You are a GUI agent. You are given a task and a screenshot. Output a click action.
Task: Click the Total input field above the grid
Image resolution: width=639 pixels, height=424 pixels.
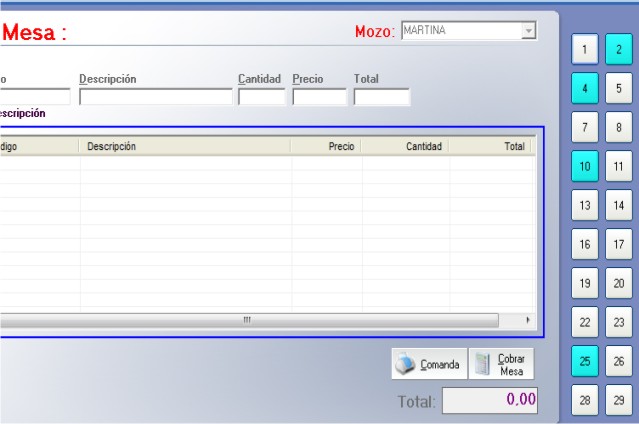381,97
